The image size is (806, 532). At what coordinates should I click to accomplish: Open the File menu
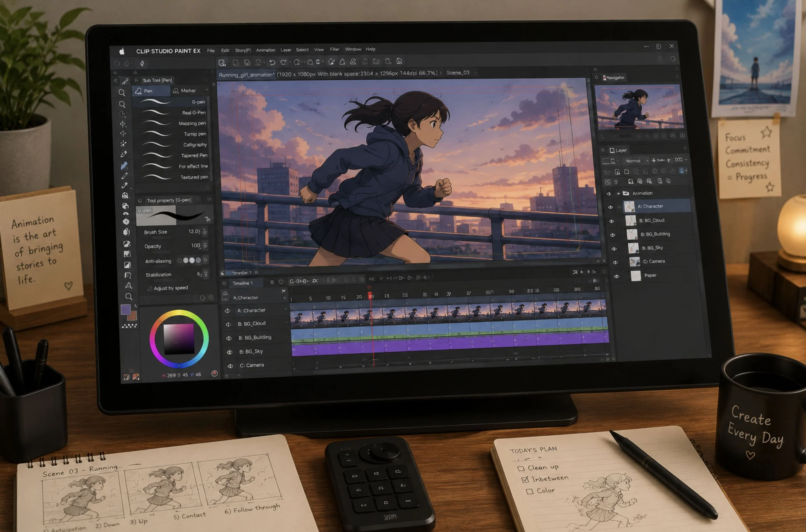tap(211, 51)
